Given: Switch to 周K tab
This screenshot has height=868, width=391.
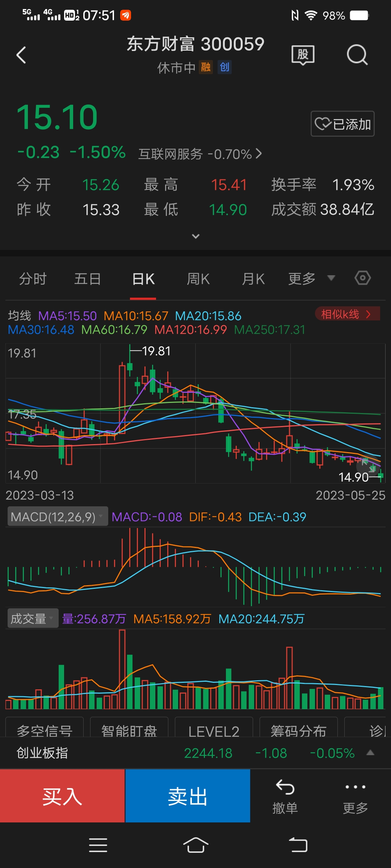Looking at the screenshot, I should coord(198,279).
